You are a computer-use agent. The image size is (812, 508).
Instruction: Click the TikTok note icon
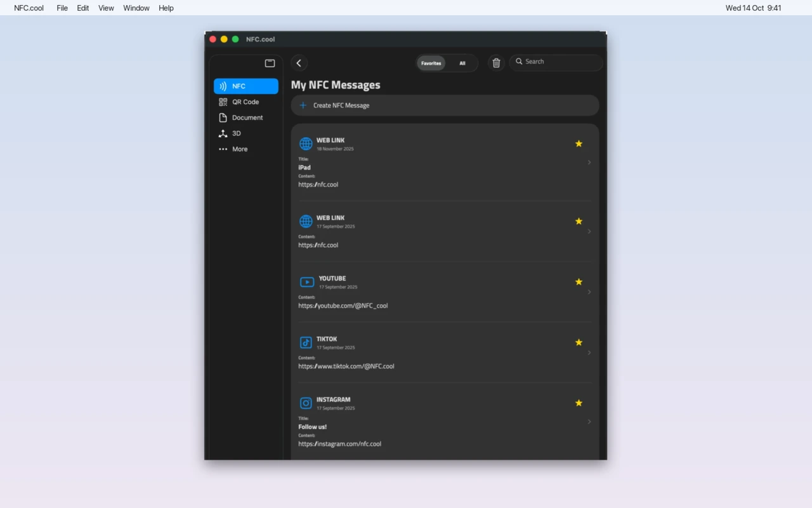click(x=306, y=342)
